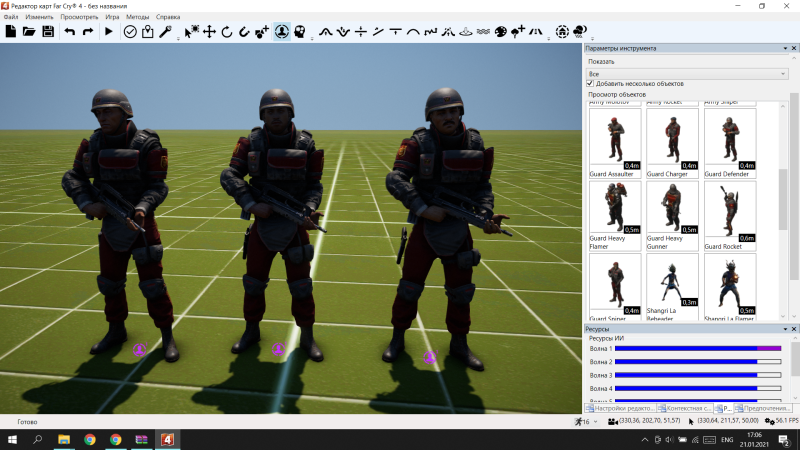Select the Guard Rocket thumbnail
Viewport: 800px width, 450px height.
click(x=730, y=216)
